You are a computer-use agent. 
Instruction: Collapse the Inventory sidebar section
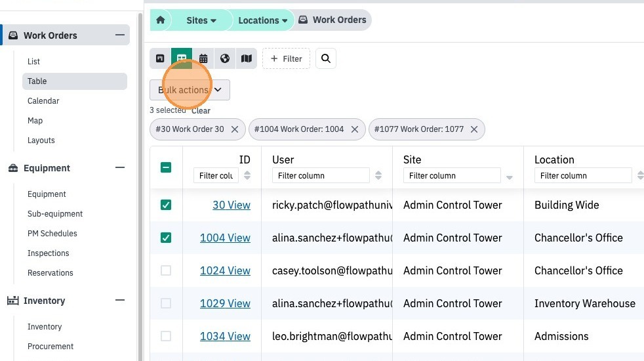(x=120, y=300)
